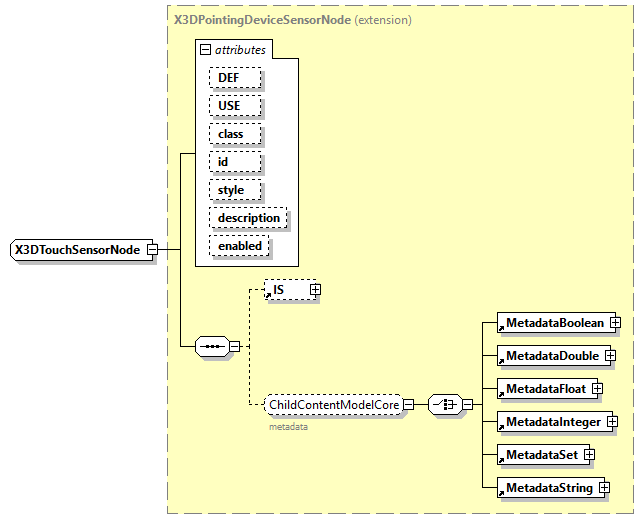
Task: Select the USE attribute
Action: point(235,106)
